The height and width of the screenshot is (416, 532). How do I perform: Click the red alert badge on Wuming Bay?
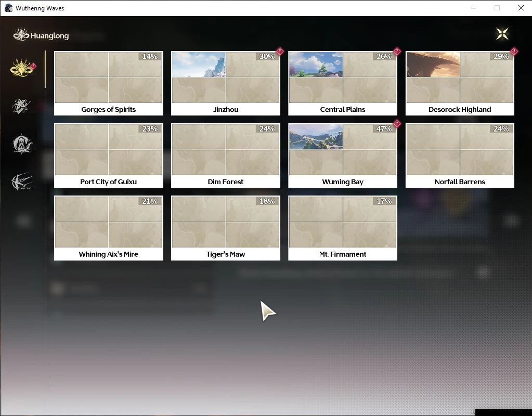397,124
